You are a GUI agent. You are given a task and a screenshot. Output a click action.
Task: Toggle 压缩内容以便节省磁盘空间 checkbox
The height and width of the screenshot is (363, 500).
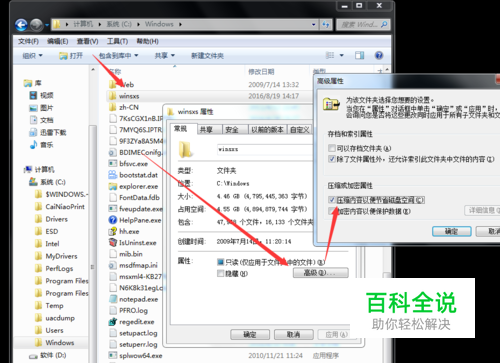[x=332, y=200]
